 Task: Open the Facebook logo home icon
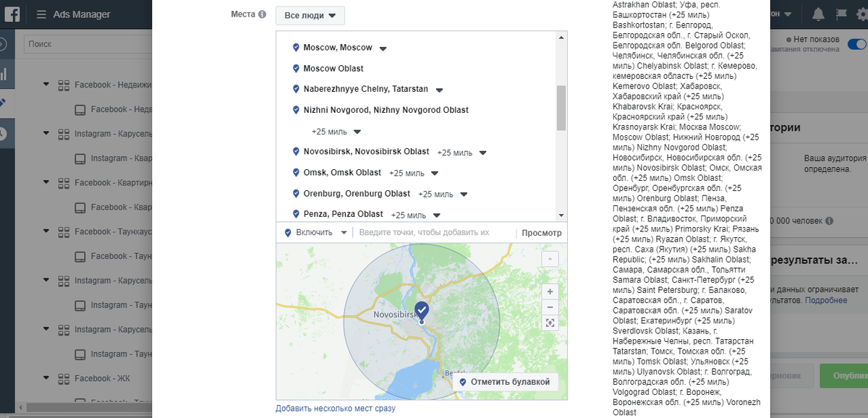pos(12,14)
